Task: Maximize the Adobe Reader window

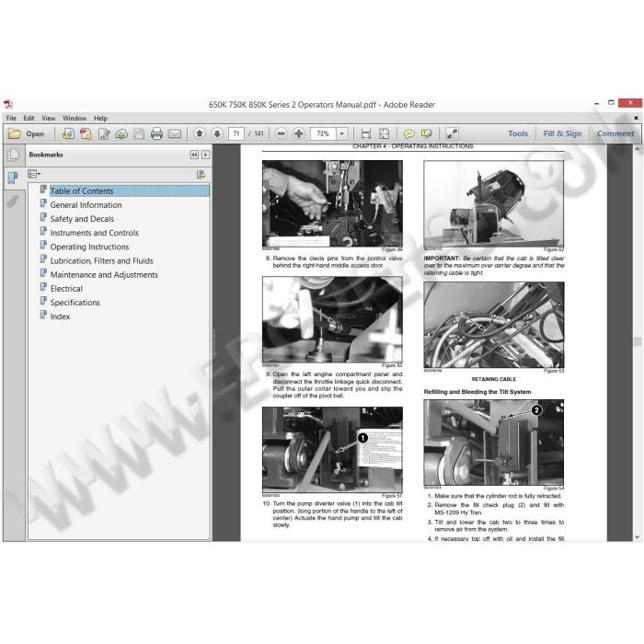Action: (611, 103)
